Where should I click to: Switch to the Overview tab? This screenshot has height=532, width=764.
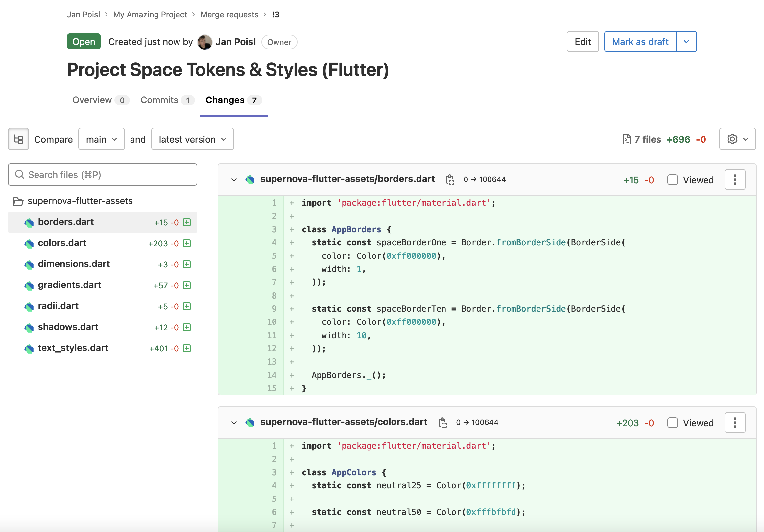(x=92, y=100)
